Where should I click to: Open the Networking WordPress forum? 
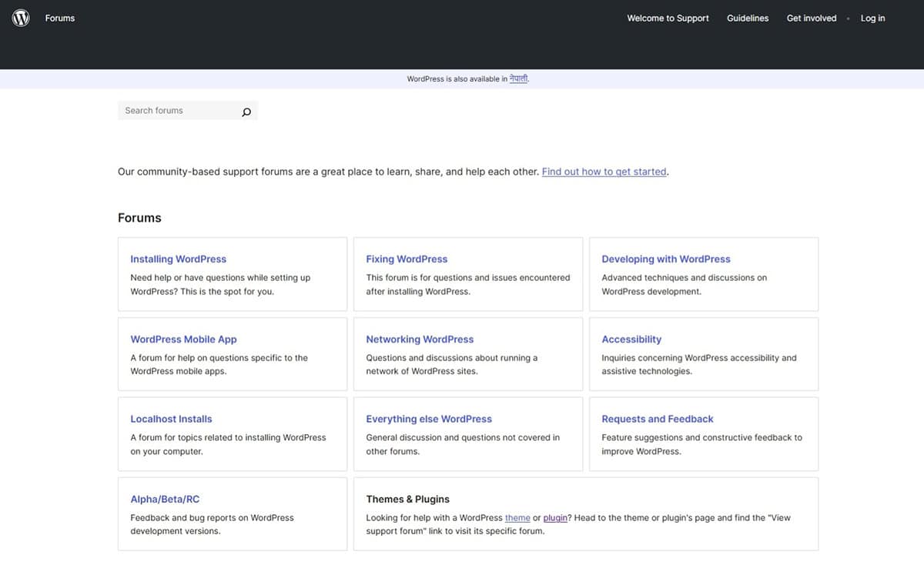[x=420, y=339]
